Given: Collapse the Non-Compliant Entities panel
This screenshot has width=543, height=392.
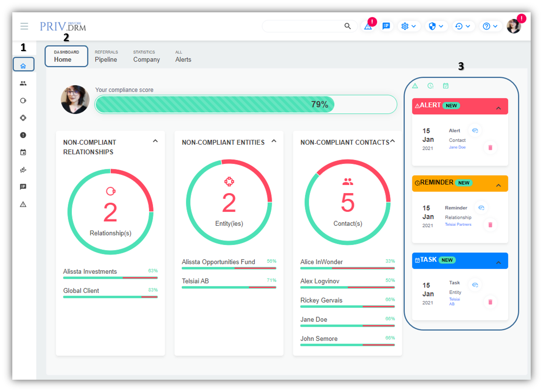Looking at the screenshot, I should [274, 141].
